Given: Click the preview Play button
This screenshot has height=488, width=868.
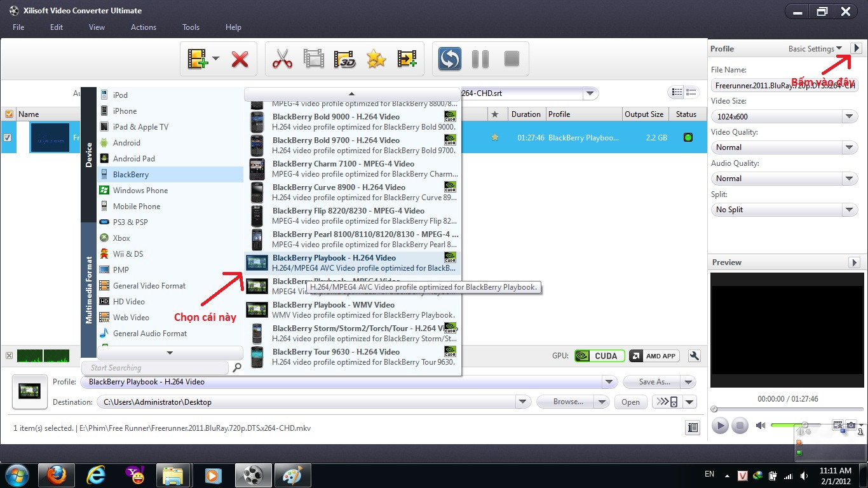Looking at the screenshot, I should [720, 425].
